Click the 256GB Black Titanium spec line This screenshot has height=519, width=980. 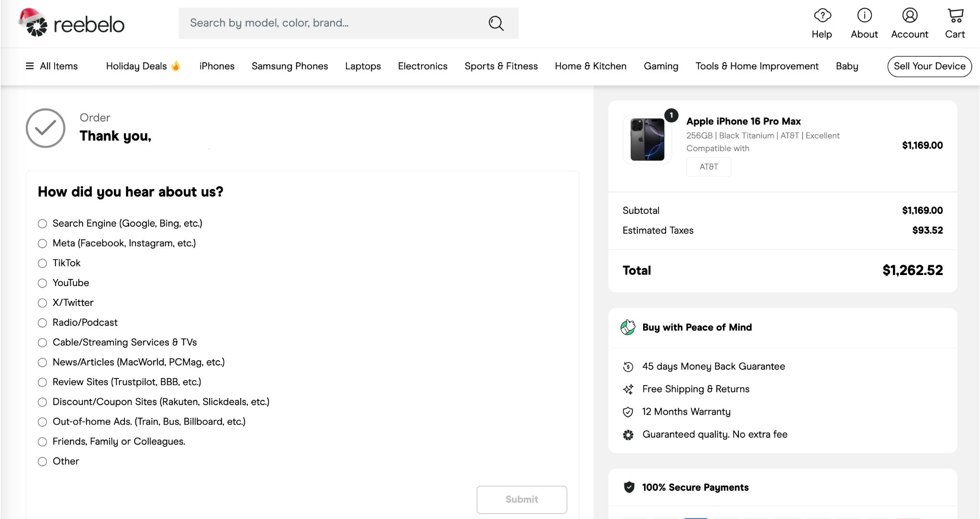(x=763, y=136)
